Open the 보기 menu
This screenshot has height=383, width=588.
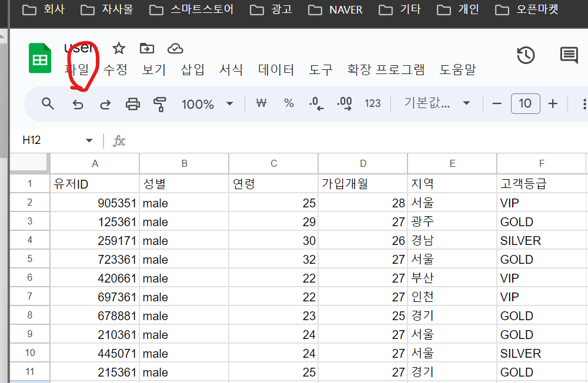[154, 70]
